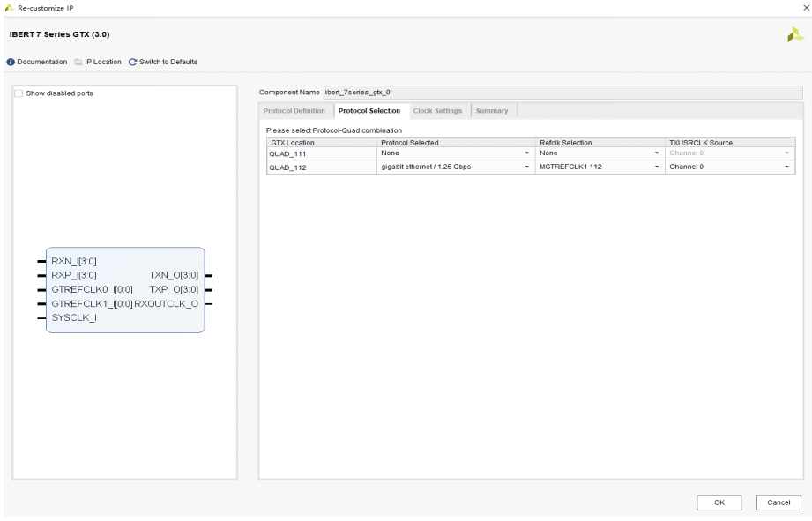The width and height of the screenshot is (812, 521).
Task: Switch to the Protocol Definition tab
Action: 294,111
